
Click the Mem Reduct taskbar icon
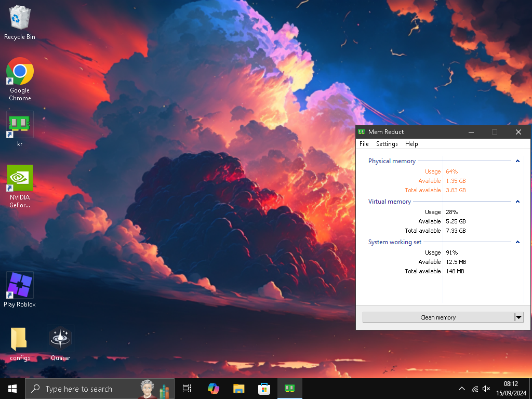click(290, 389)
